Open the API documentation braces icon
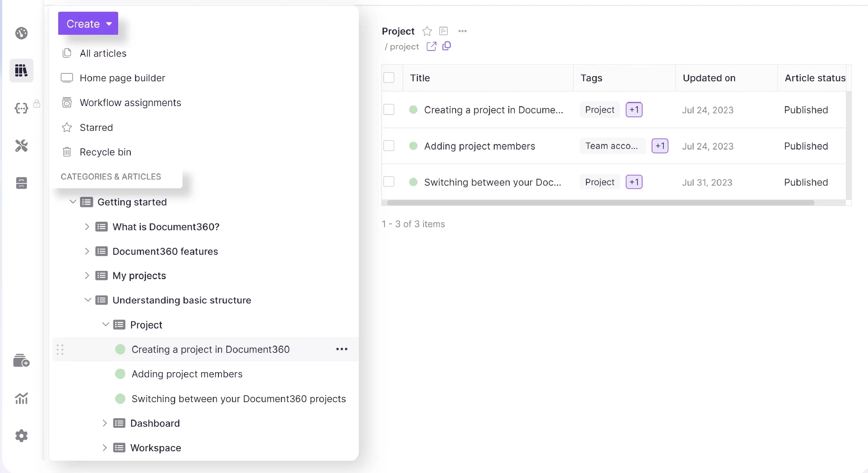868x473 pixels. pyautogui.click(x=21, y=108)
